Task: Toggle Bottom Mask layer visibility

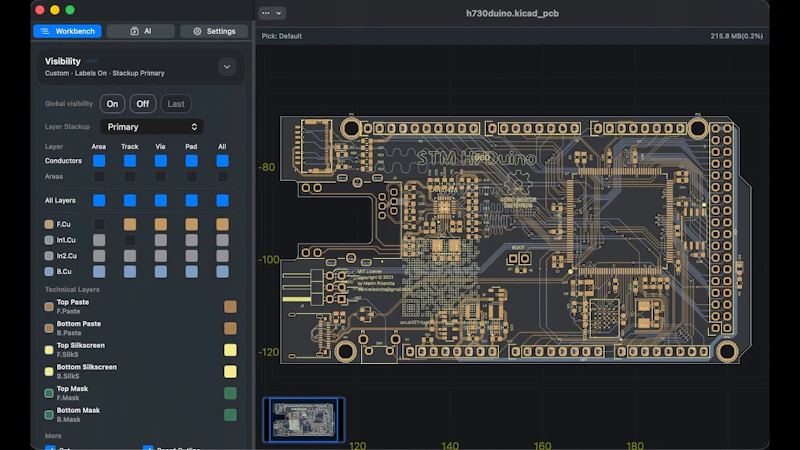Action: [x=230, y=415]
